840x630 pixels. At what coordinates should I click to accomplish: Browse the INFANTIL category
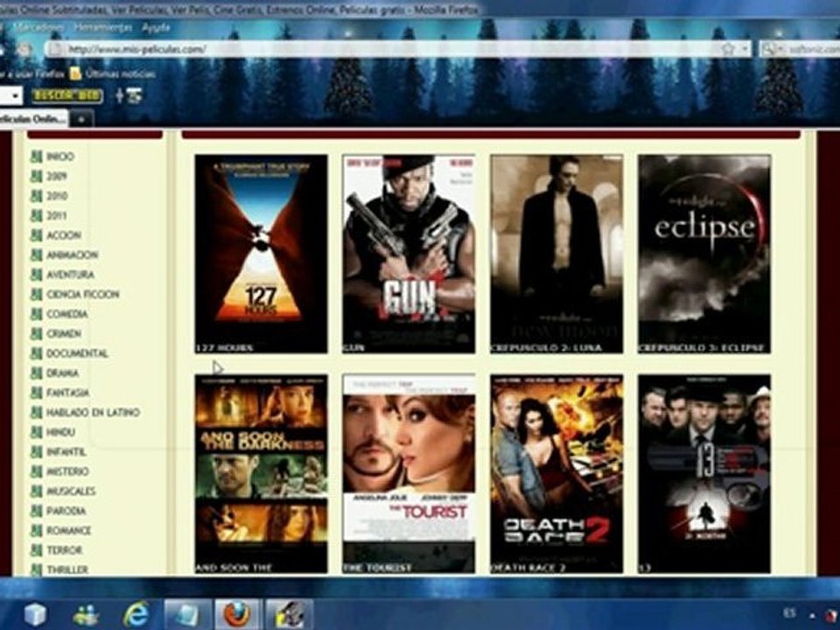[x=66, y=452]
